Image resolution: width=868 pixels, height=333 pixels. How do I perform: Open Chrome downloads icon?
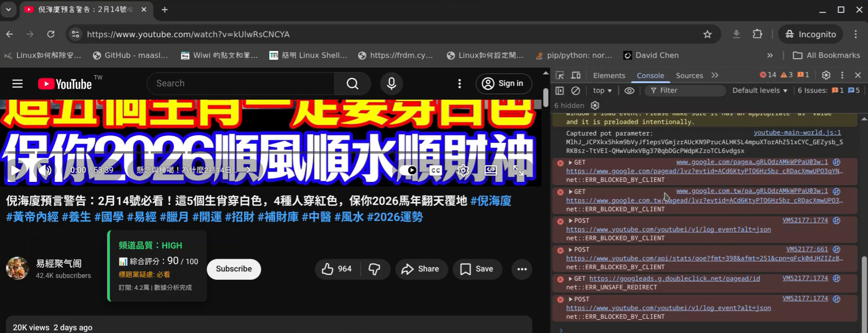(736, 34)
